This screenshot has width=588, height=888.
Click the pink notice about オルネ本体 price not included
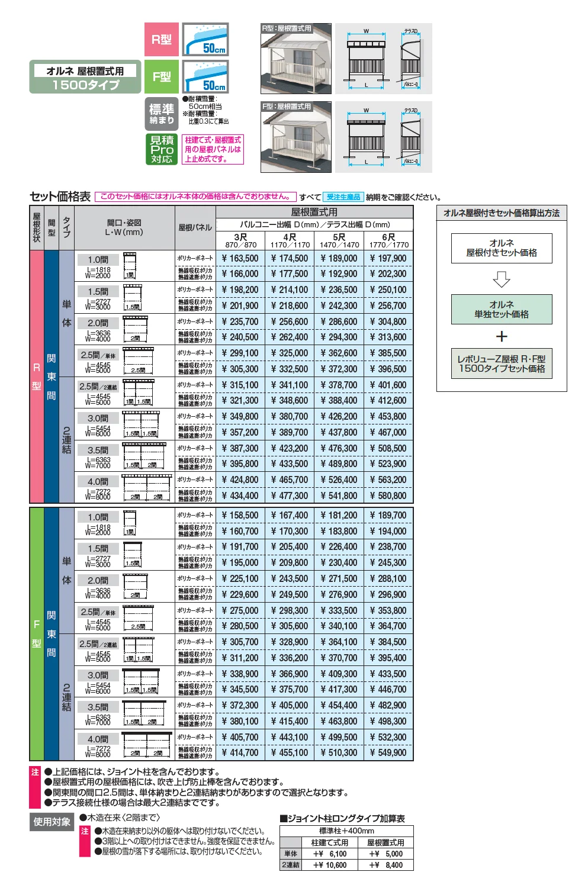tap(195, 197)
